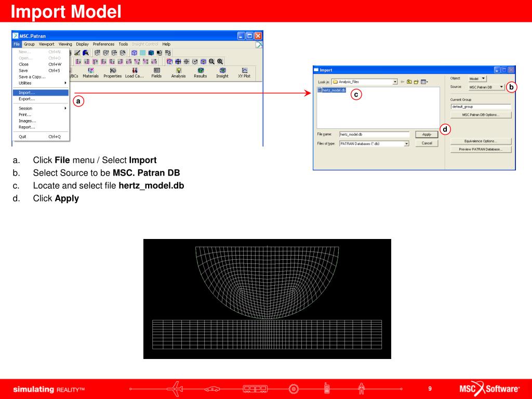Click the bold crosshair fit view icon

pos(178,61)
